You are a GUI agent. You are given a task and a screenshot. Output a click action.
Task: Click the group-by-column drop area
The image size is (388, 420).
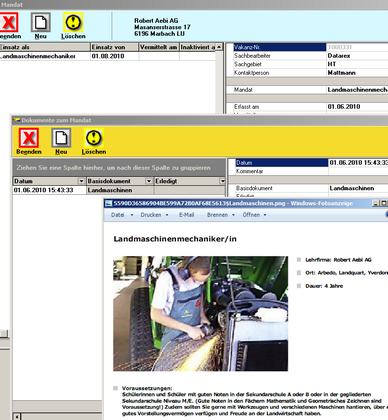[x=119, y=168]
